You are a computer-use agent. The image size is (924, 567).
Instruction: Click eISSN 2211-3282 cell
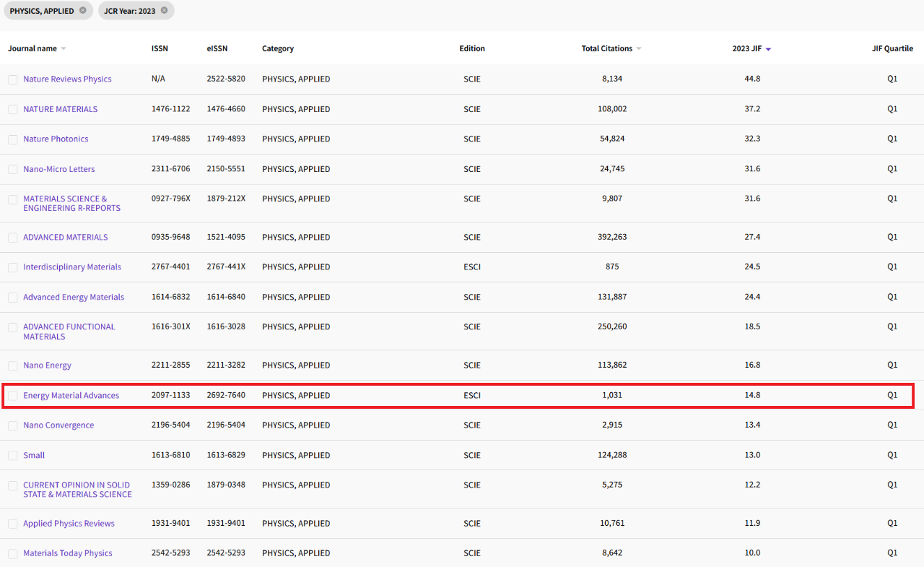[226, 365]
